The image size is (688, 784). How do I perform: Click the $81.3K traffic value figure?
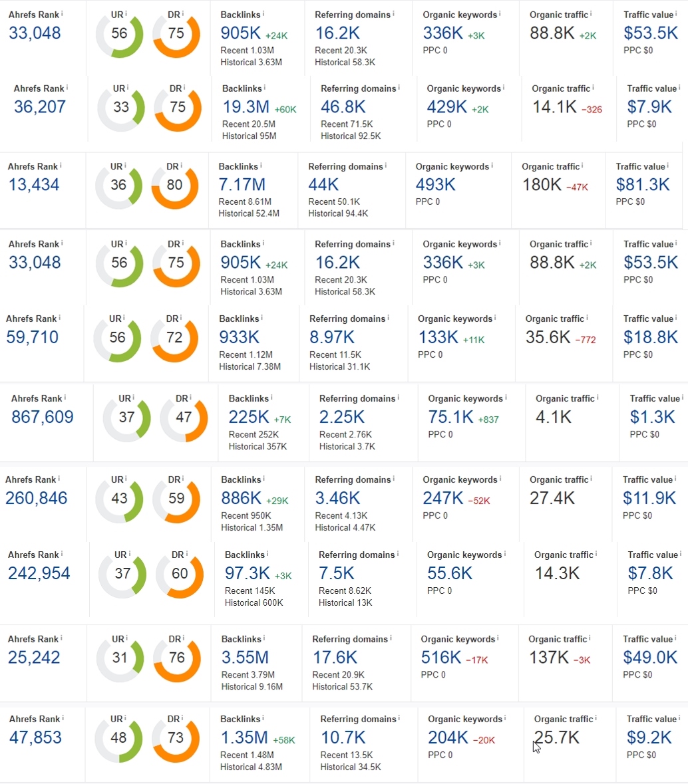click(643, 184)
